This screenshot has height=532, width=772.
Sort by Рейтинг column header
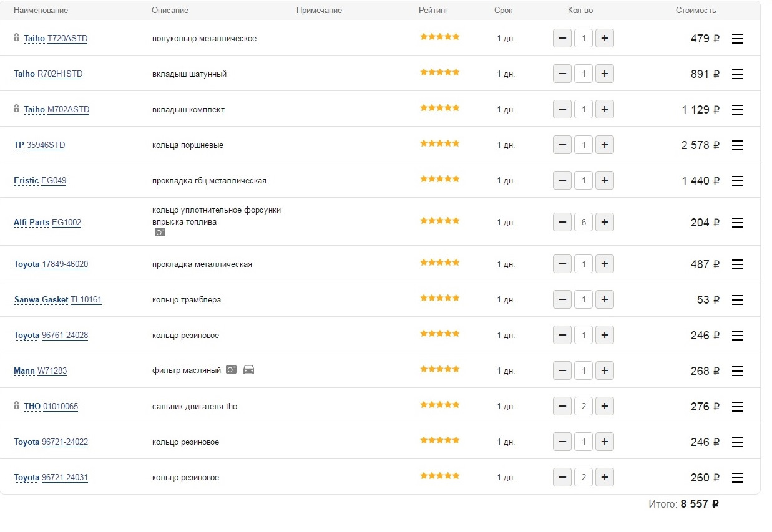[x=433, y=11]
